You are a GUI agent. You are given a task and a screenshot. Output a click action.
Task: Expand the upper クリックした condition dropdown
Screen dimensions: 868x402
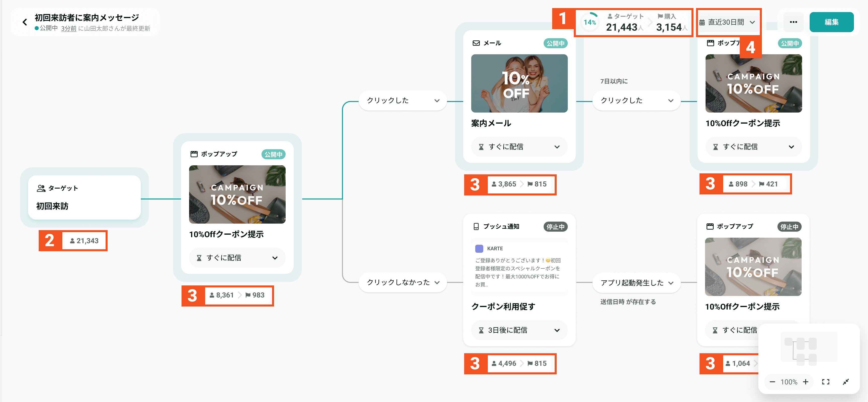pos(403,100)
